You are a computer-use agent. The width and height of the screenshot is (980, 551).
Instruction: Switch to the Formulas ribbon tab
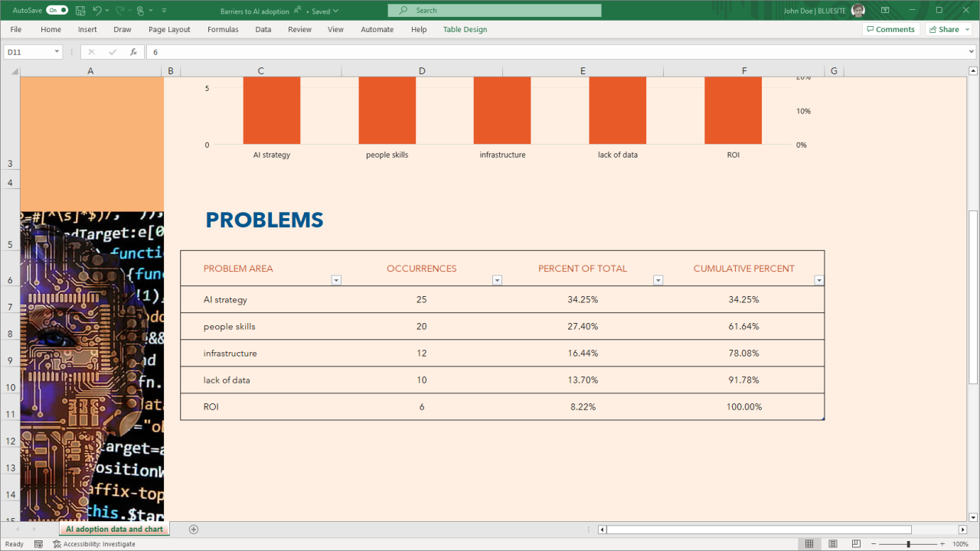click(x=223, y=29)
